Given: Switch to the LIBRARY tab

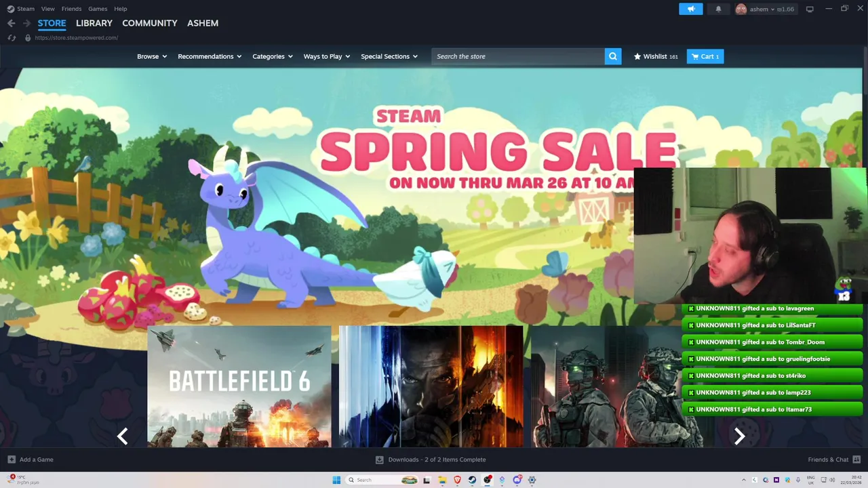Looking at the screenshot, I should 94,23.
